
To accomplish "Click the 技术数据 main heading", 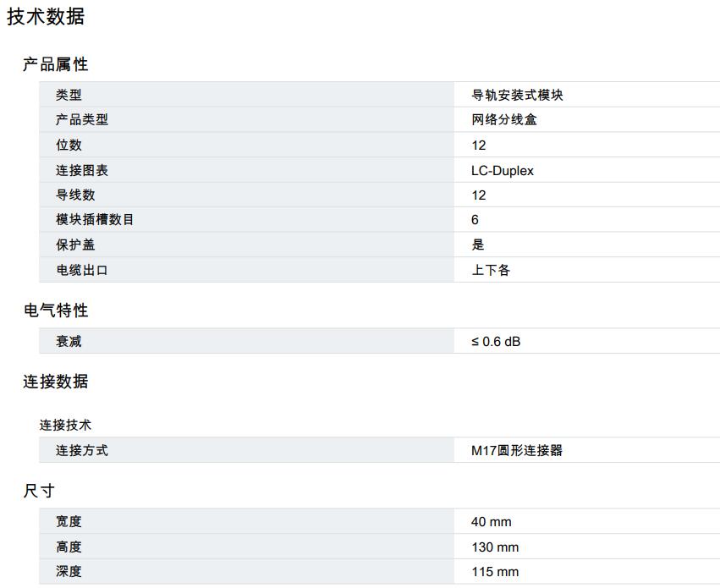I will click(46, 17).
